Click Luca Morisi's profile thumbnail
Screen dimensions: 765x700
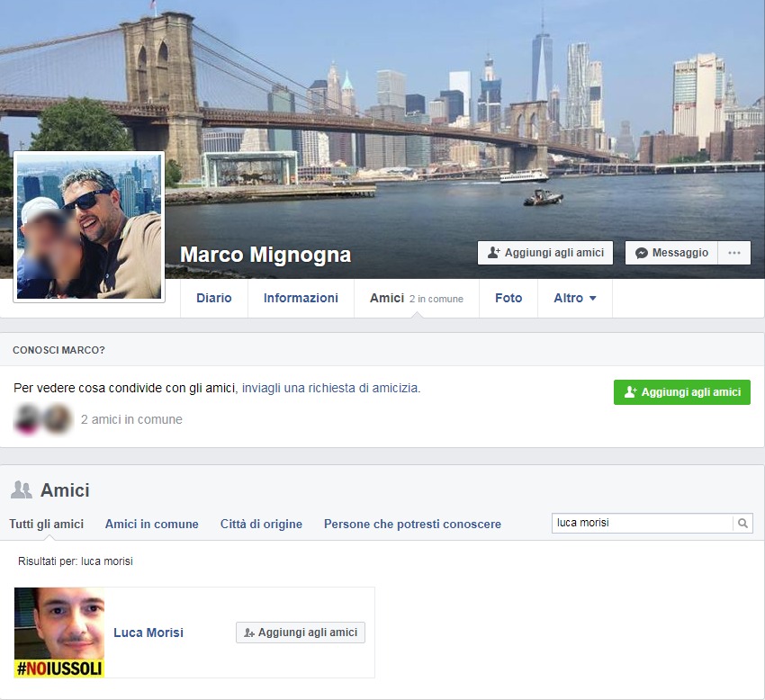pos(59,633)
